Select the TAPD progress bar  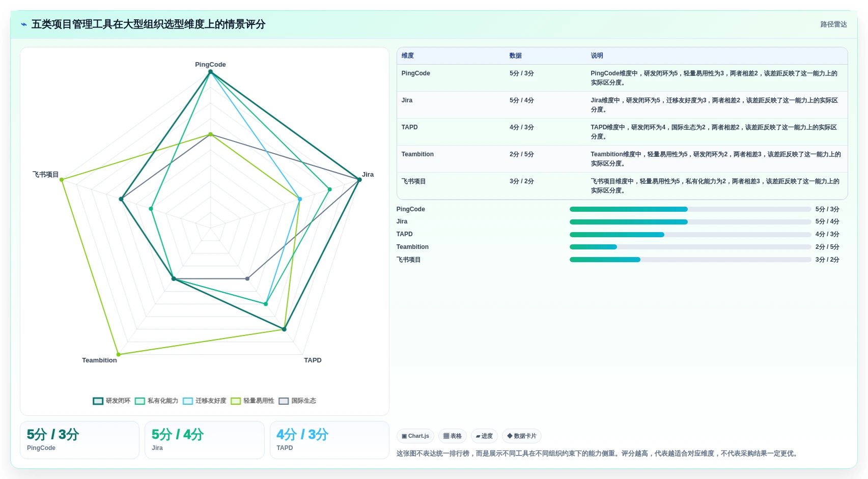click(690, 235)
